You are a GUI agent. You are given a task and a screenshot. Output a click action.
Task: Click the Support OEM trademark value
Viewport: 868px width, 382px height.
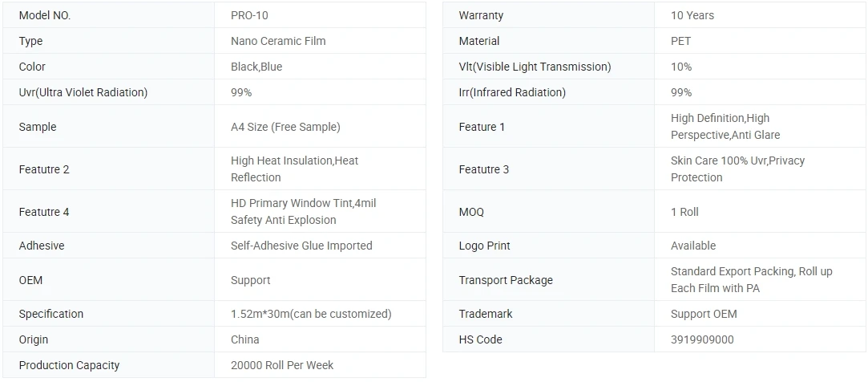pyautogui.click(x=704, y=314)
